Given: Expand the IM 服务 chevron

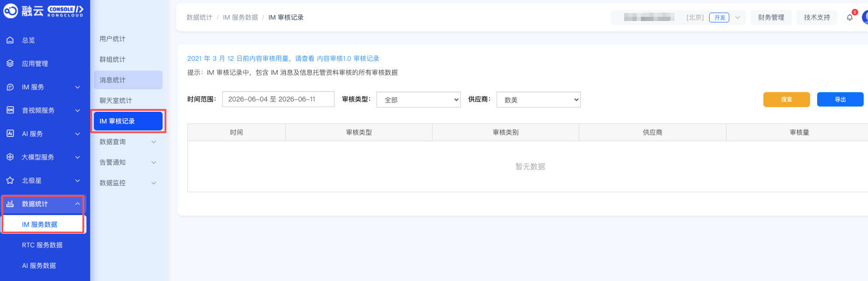Looking at the screenshot, I should 78,87.
